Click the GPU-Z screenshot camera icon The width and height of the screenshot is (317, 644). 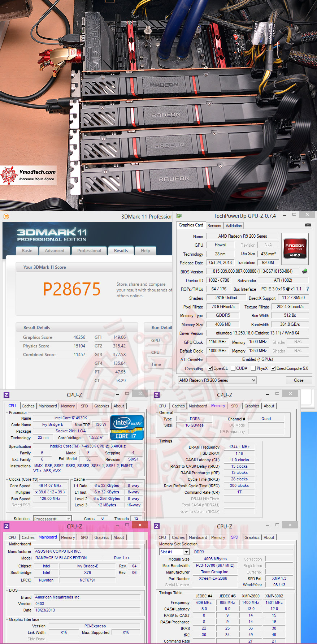pyautogui.click(x=308, y=225)
